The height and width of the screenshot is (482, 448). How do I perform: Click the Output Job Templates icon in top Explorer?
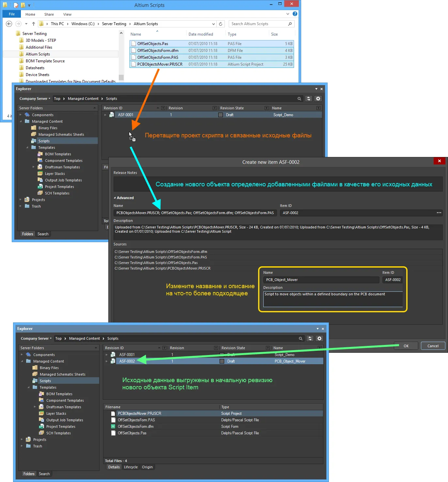(x=40, y=180)
